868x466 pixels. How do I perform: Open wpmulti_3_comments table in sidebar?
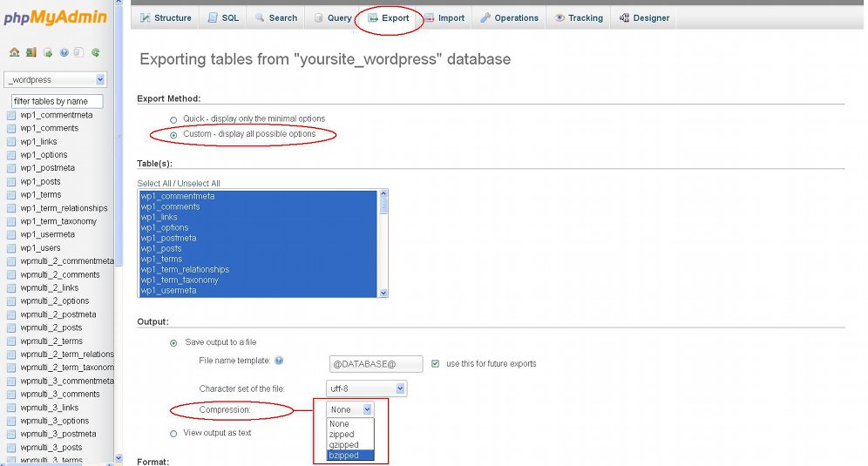click(x=60, y=394)
